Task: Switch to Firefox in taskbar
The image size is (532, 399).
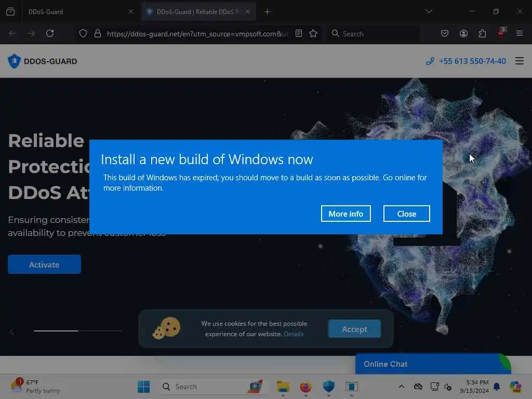Action: [x=305, y=387]
